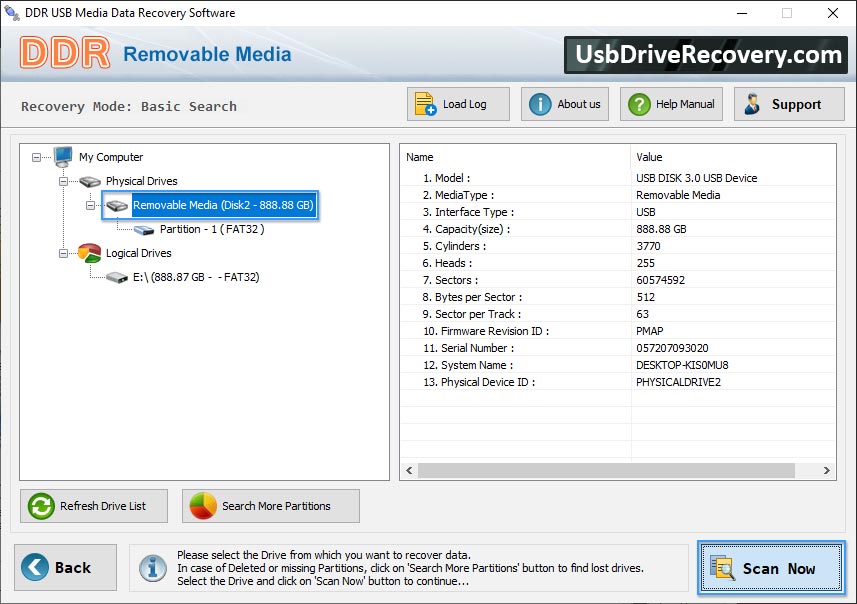Select the Physical Drives tree label
Screen dimensions: 857x604
pyautogui.click(x=142, y=181)
